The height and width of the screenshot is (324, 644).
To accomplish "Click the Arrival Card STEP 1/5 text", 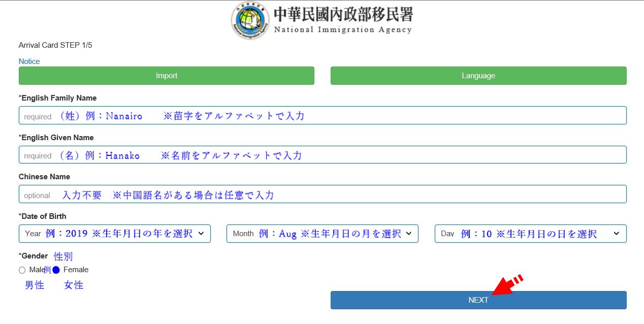I will 55,45.
